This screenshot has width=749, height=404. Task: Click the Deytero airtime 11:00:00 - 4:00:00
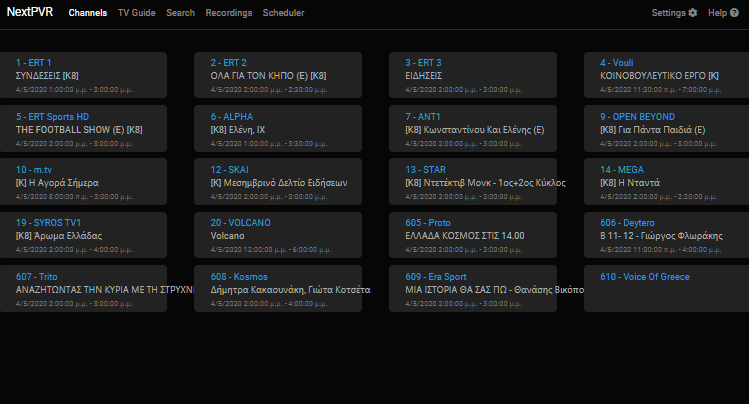[661, 249]
